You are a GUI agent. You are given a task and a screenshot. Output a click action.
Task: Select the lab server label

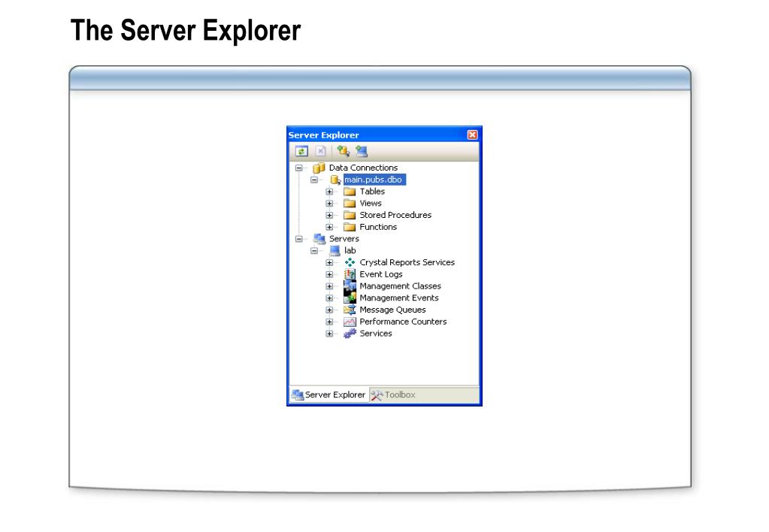point(350,250)
